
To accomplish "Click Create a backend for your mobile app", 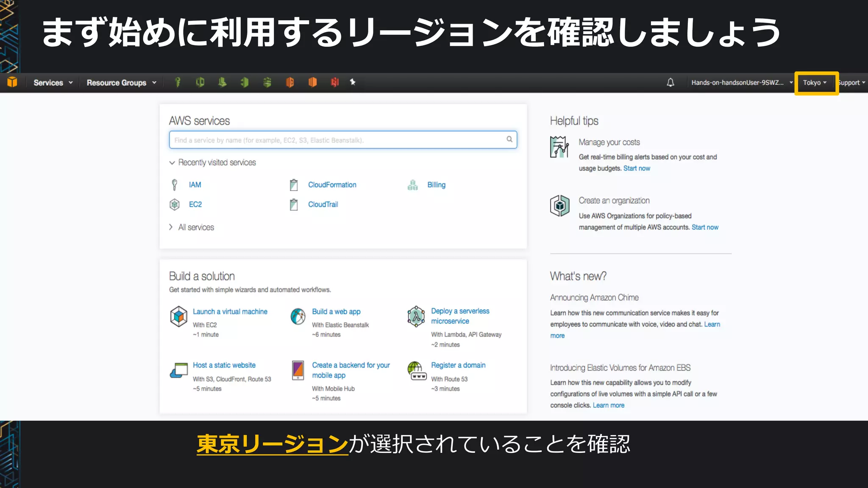I will pyautogui.click(x=351, y=370).
